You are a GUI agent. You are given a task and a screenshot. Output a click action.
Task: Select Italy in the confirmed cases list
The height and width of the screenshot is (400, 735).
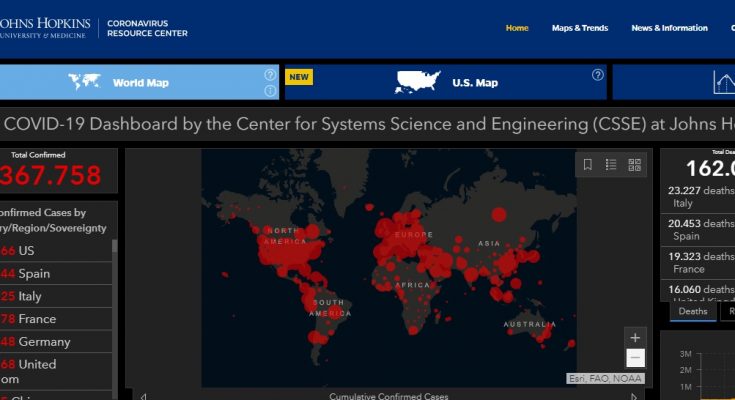click(x=56, y=296)
